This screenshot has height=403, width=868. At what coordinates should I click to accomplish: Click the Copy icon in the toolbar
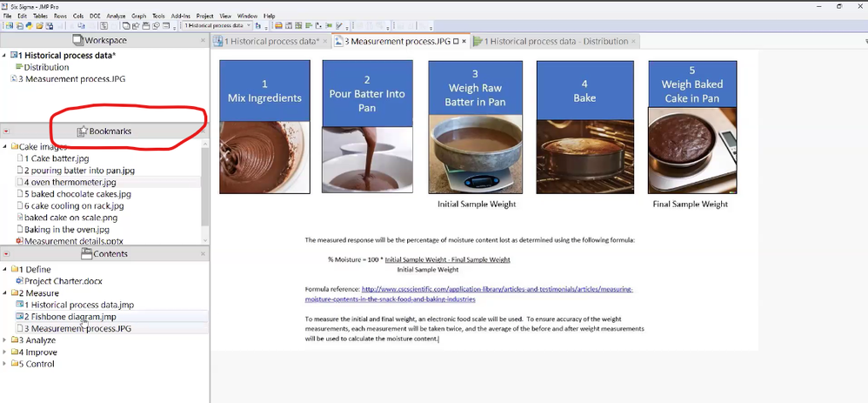(82, 25)
